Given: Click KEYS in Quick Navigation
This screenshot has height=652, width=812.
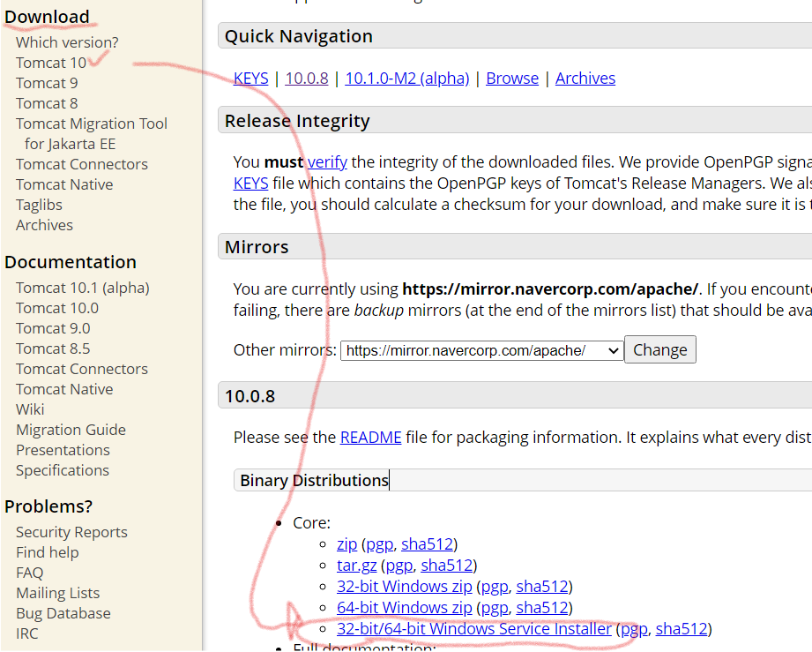Looking at the screenshot, I should tap(250, 79).
